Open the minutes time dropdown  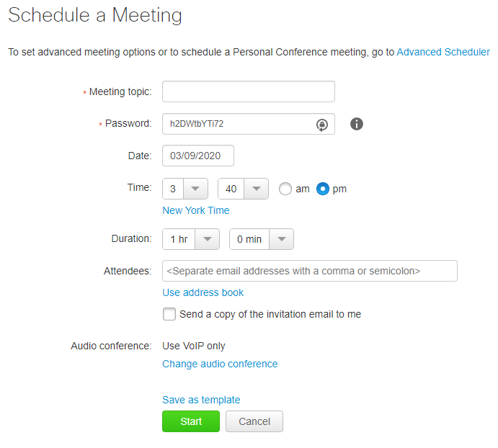point(243,189)
